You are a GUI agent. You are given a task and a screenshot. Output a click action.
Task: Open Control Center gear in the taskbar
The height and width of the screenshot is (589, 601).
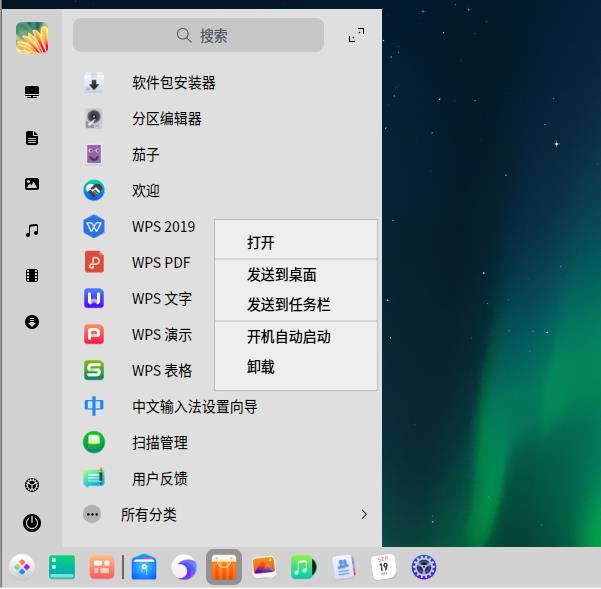pos(424,568)
